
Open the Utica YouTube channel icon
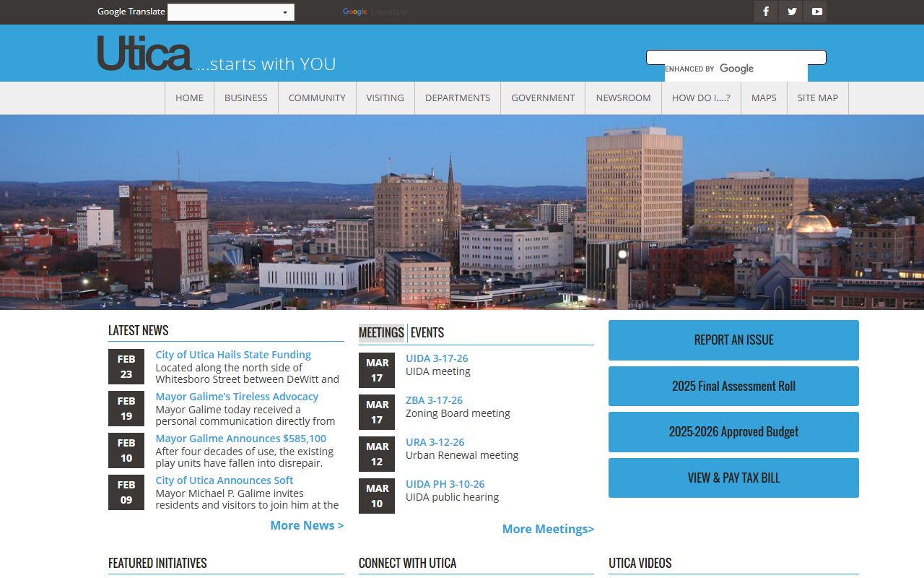click(816, 12)
